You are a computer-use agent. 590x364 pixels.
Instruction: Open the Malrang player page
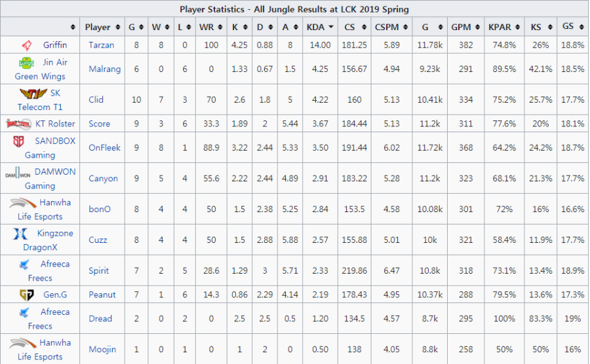(x=105, y=69)
